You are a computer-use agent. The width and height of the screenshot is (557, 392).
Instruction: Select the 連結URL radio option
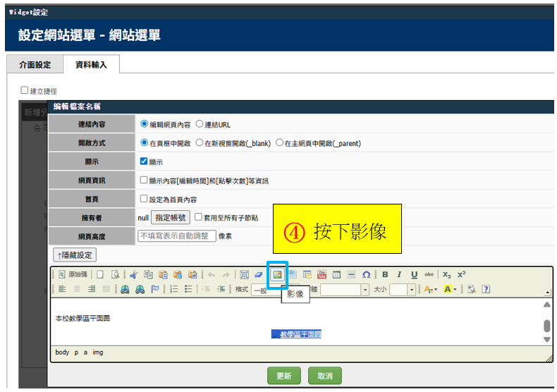click(199, 124)
